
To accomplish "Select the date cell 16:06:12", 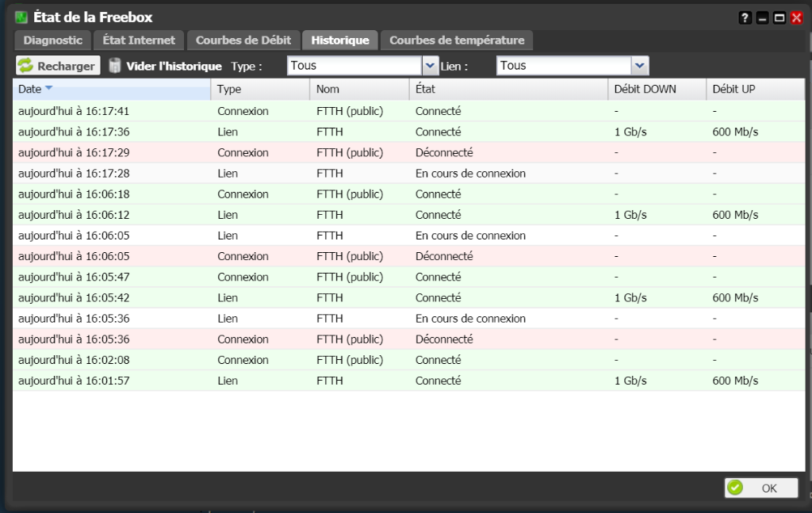I will click(x=74, y=215).
